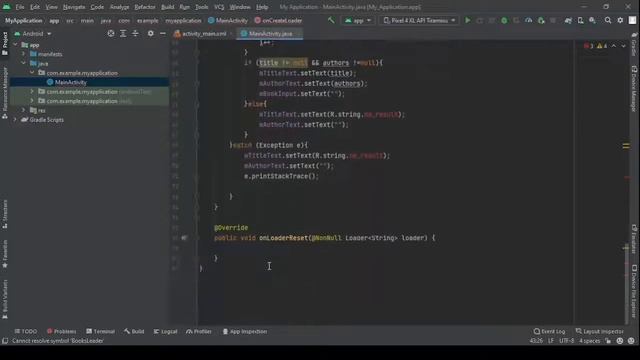
Task: Jump to previous highlighted error arrow
Action: pos(613,46)
